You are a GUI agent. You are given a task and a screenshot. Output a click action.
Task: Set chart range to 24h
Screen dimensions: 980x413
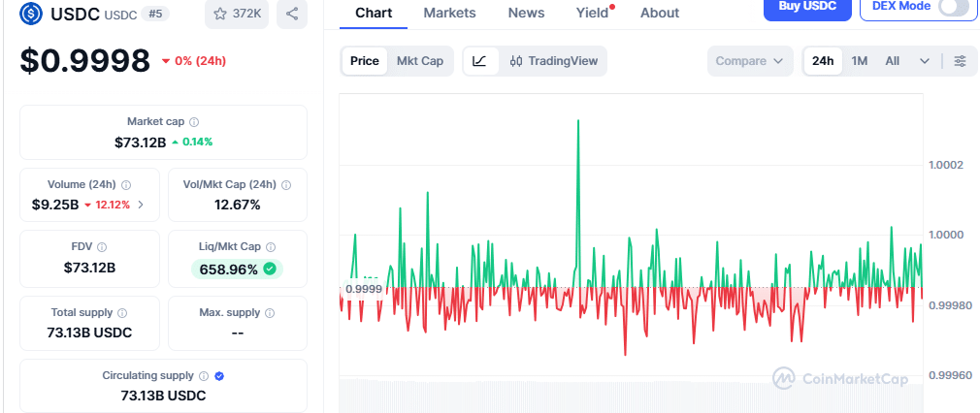point(823,61)
